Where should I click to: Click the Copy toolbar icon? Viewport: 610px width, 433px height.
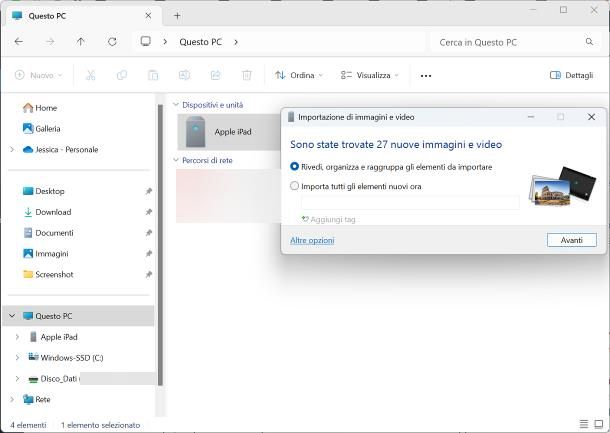pyautogui.click(x=122, y=75)
